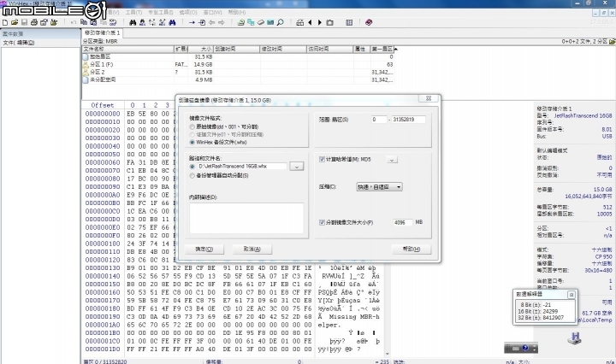Select raw image (dd, 001) format radio
This screenshot has height=364, width=616.
pyautogui.click(x=192, y=126)
